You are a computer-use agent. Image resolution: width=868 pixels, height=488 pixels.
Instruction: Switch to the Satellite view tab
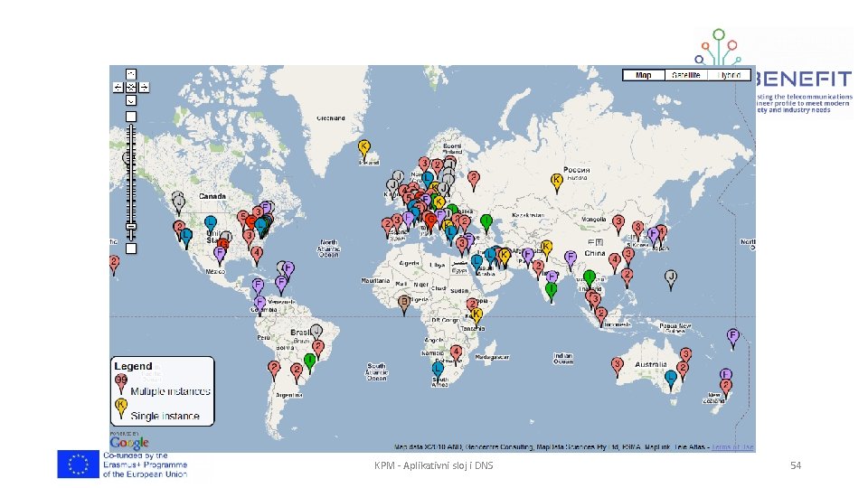click(686, 75)
